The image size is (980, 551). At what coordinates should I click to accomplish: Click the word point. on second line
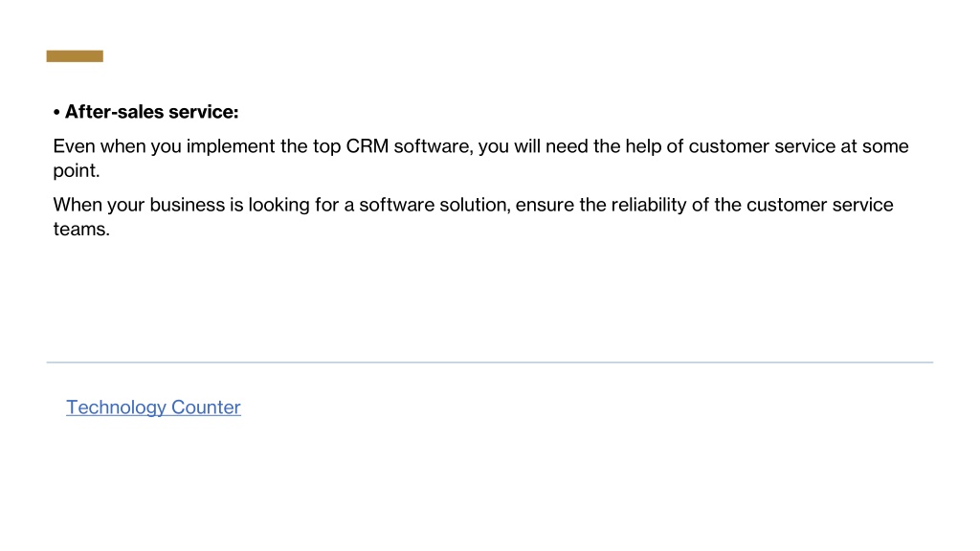(x=77, y=170)
